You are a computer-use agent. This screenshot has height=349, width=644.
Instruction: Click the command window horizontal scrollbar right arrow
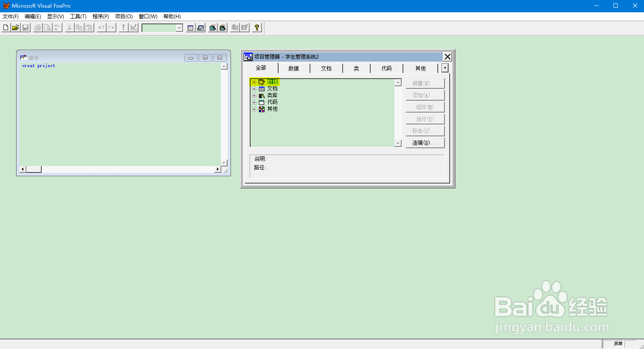click(x=218, y=169)
